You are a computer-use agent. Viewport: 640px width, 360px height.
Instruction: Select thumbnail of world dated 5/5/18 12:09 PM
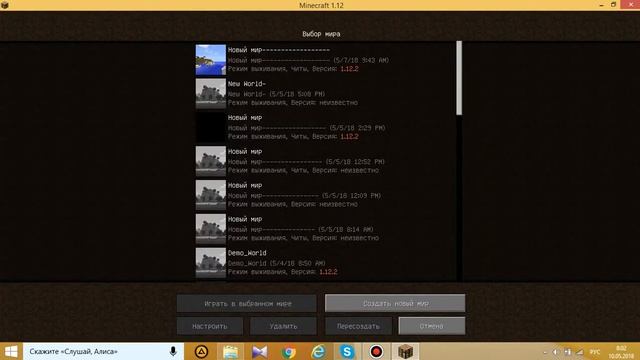pyautogui.click(x=211, y=195)
